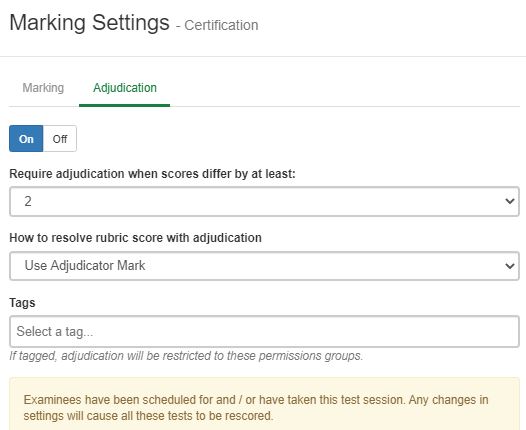Turn adjudication Off

coord(60,139)
